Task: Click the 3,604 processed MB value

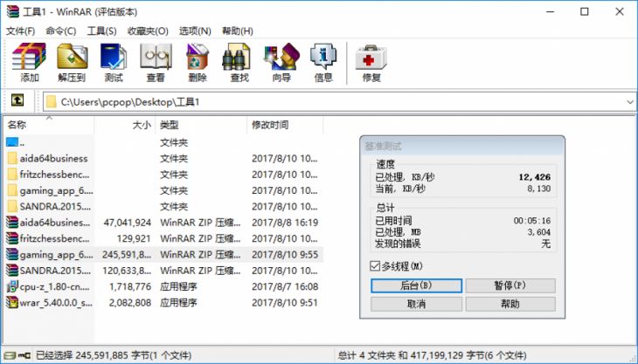Action: 538,232
